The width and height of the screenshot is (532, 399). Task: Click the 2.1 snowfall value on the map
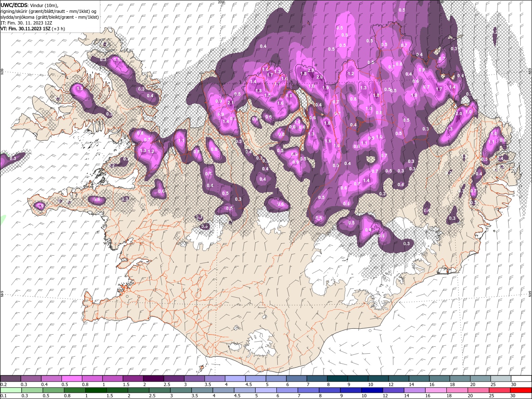[231, 103]
